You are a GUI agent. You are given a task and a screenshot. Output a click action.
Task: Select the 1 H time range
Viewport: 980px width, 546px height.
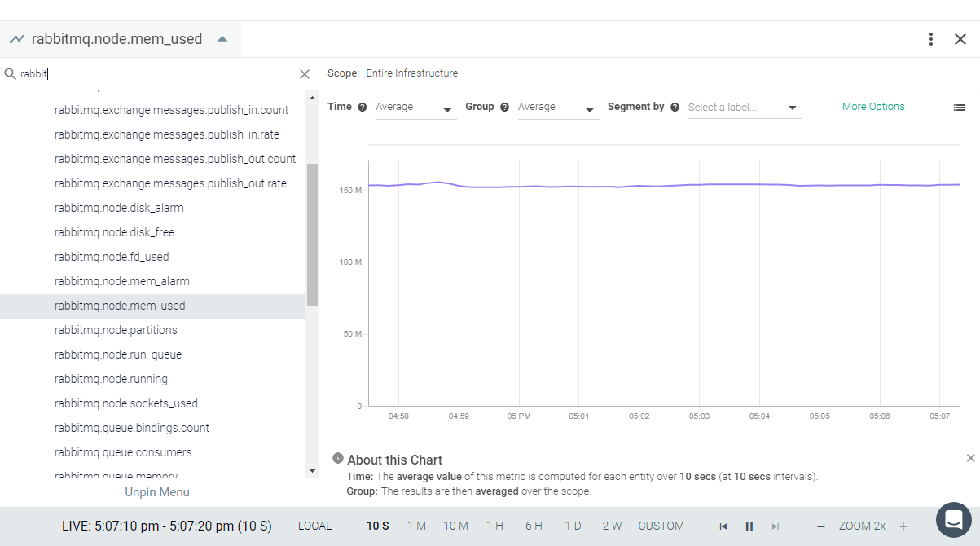[494, 526]
